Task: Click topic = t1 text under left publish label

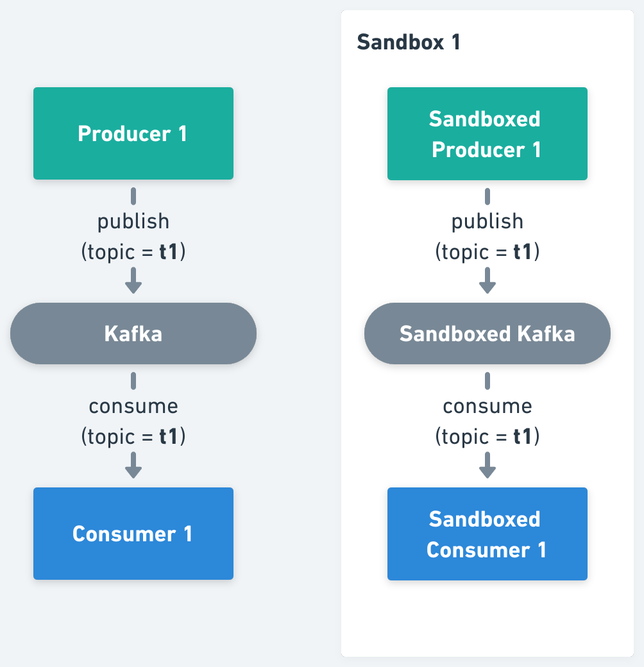Action: point(133,252)
